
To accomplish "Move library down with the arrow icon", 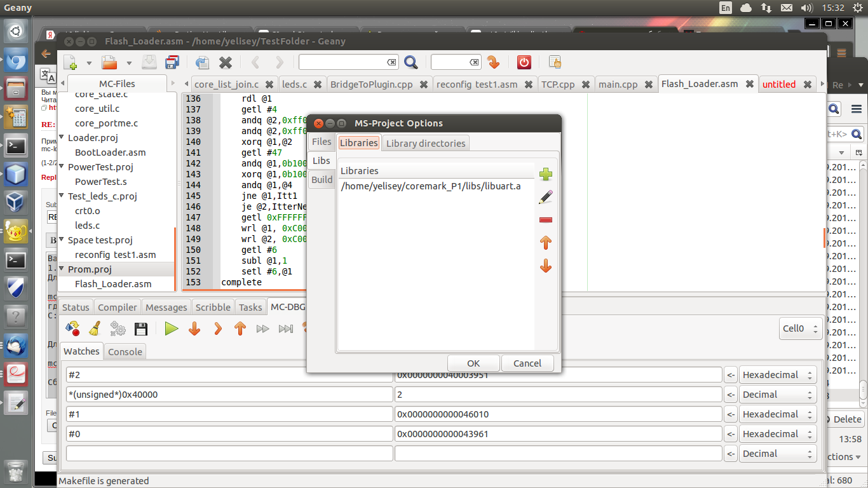I will point(545,266).
